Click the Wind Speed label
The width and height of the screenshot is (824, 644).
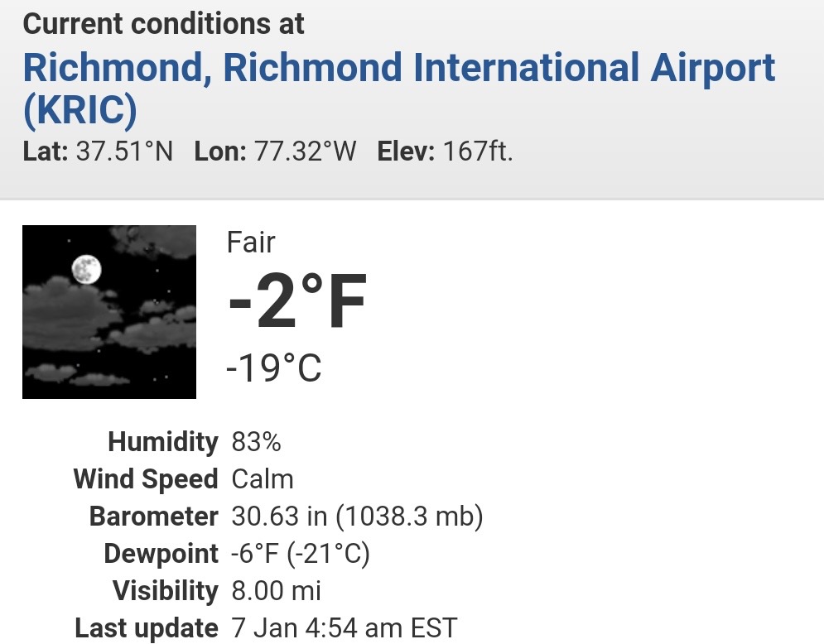tap(146, 479)
